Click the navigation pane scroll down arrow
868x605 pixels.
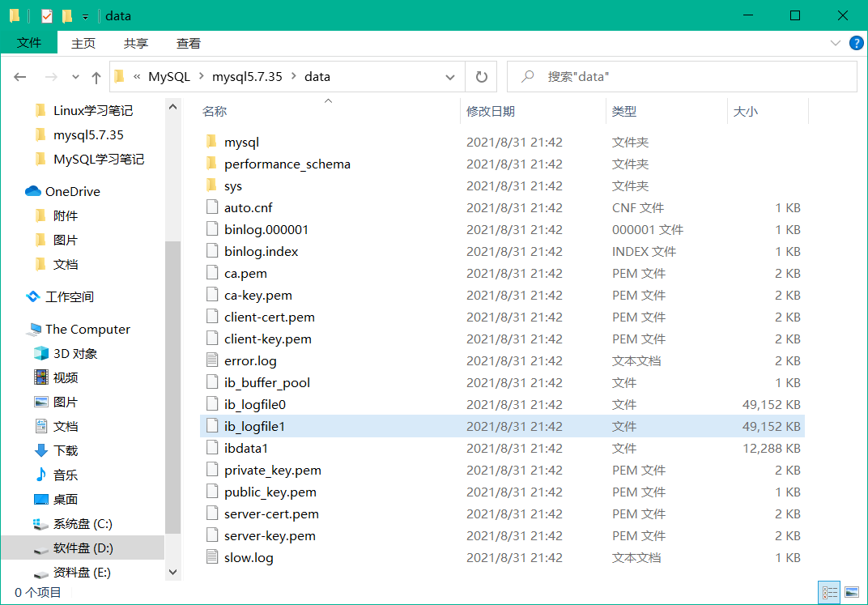pyautogui.click(x=172, y=573)
